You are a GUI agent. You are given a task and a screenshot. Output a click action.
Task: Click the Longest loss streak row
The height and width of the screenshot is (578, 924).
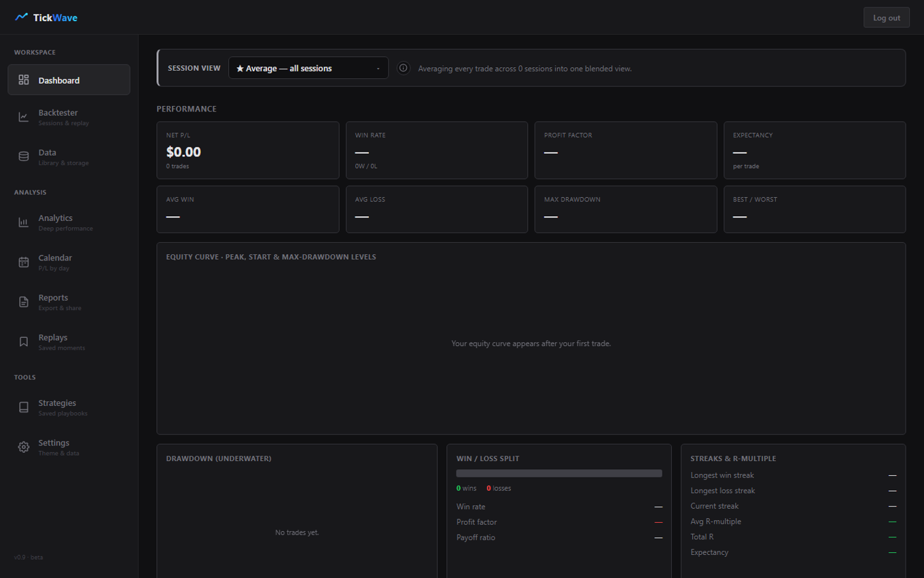[x=794, y=491]
